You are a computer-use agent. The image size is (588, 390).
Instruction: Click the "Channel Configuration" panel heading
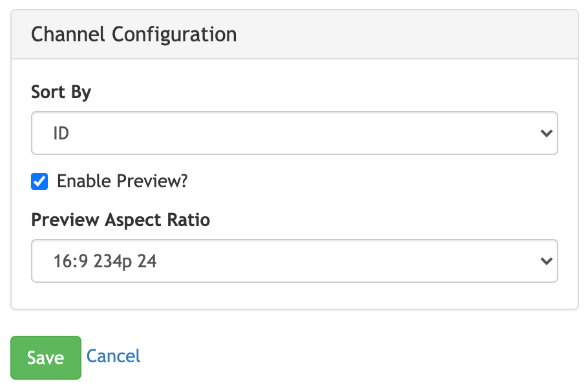point(134,34)
